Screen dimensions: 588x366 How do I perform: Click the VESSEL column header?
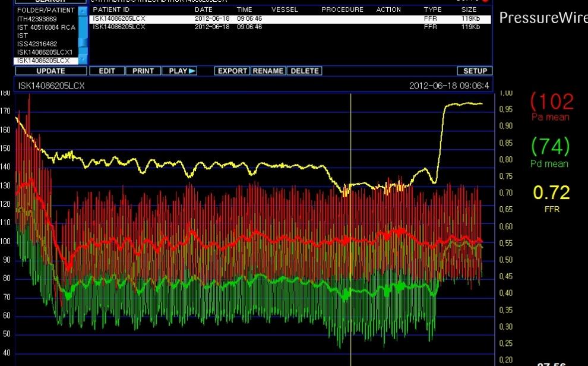point(284,10)
